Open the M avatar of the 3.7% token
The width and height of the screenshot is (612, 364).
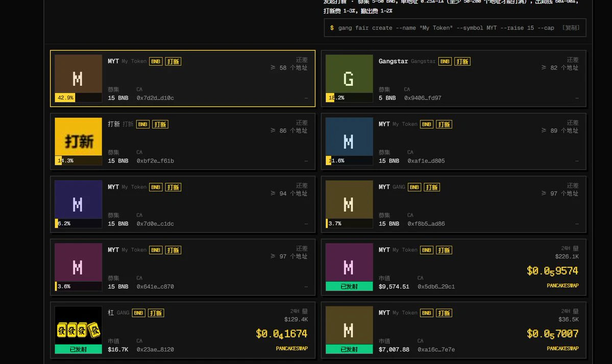[349, 199]
